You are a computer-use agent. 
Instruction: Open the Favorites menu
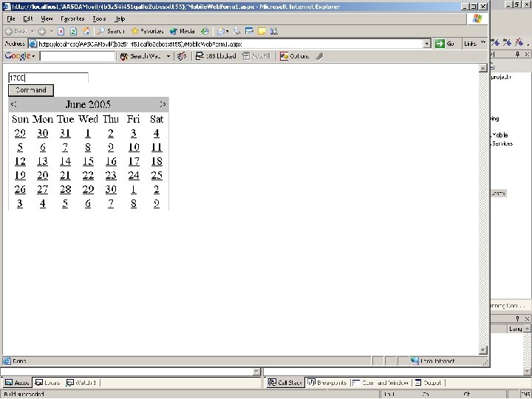coord(72,18)
